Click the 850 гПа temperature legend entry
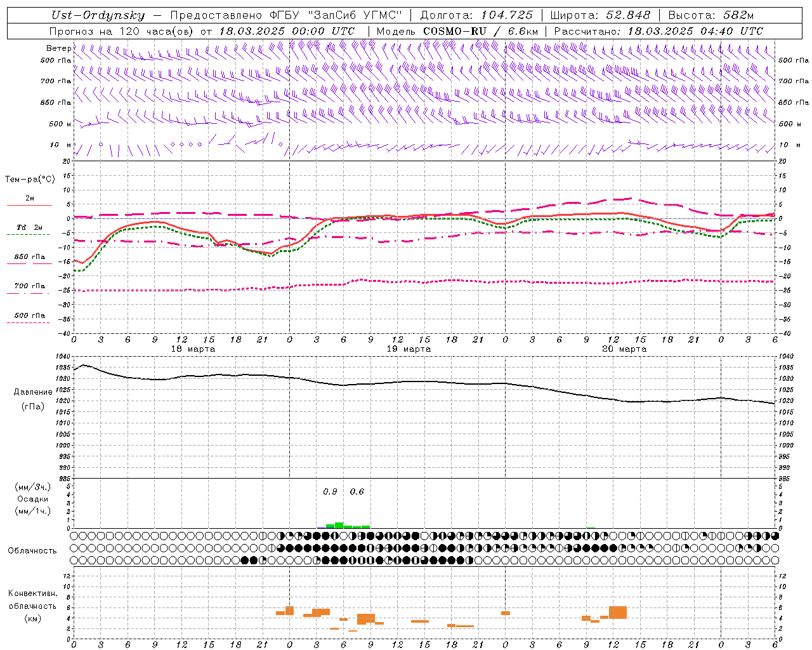 tap(30, 257)
